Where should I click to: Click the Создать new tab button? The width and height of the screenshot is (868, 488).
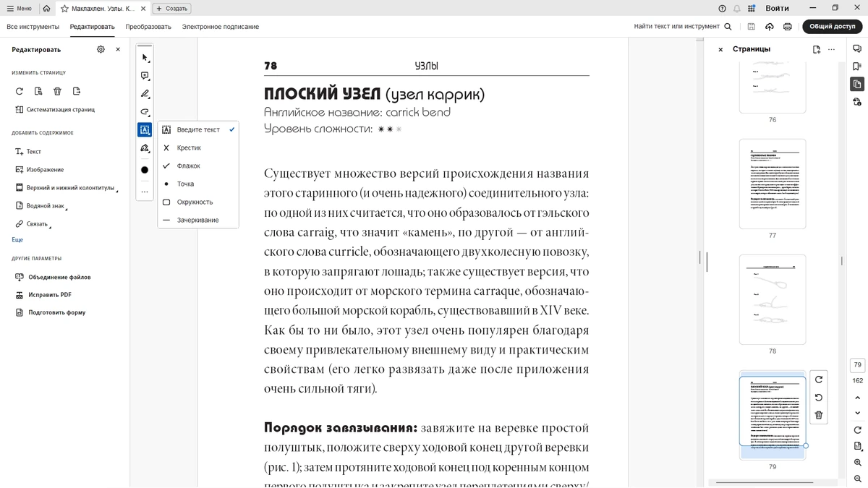(x=171, y=9)
